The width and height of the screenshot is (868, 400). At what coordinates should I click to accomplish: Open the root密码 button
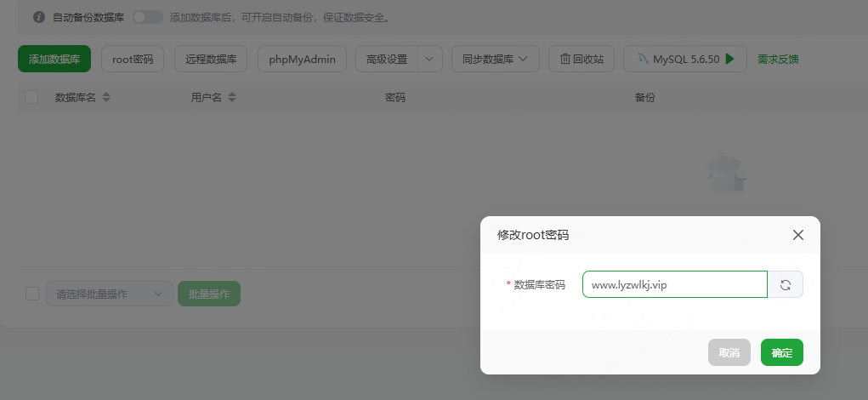133,59
